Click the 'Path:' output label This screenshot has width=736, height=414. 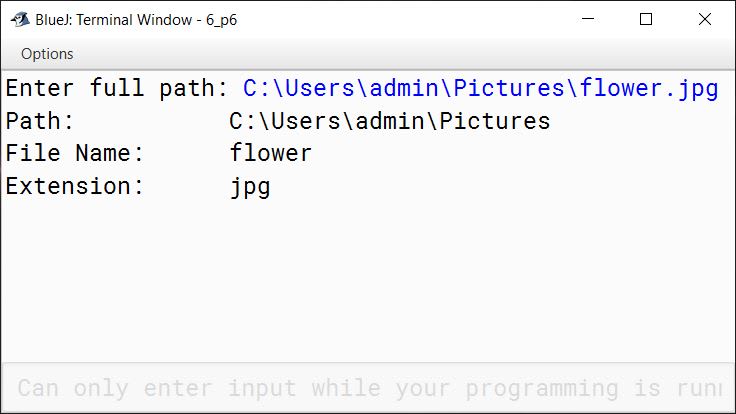pyautogui.click(x=39, y=121)
